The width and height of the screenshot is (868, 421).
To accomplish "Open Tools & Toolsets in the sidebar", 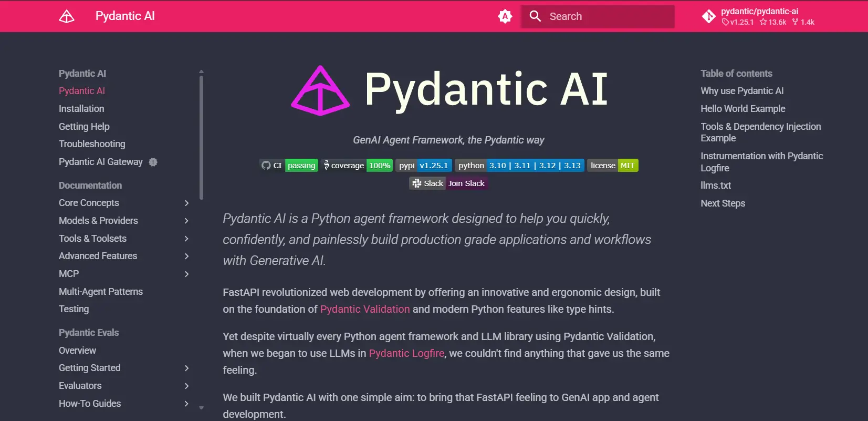I will tap(92, 239).
